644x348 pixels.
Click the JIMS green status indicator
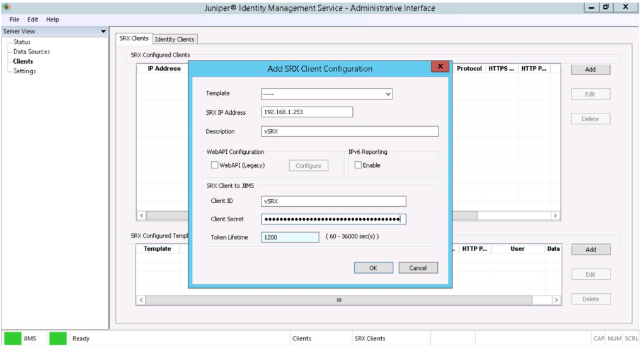[13, 339]
